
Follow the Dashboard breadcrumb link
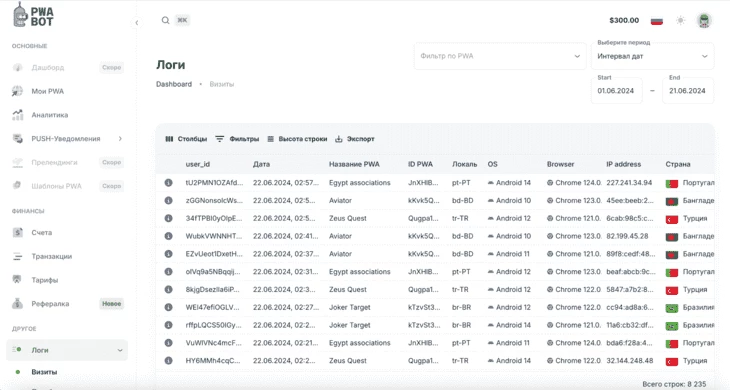[x=174, y=84]
